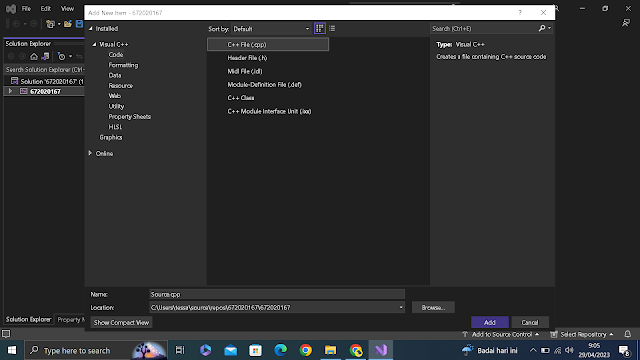The height and width of the screenshot is (360, 640).
Task: Click the Add button
Action: [490, 322]
